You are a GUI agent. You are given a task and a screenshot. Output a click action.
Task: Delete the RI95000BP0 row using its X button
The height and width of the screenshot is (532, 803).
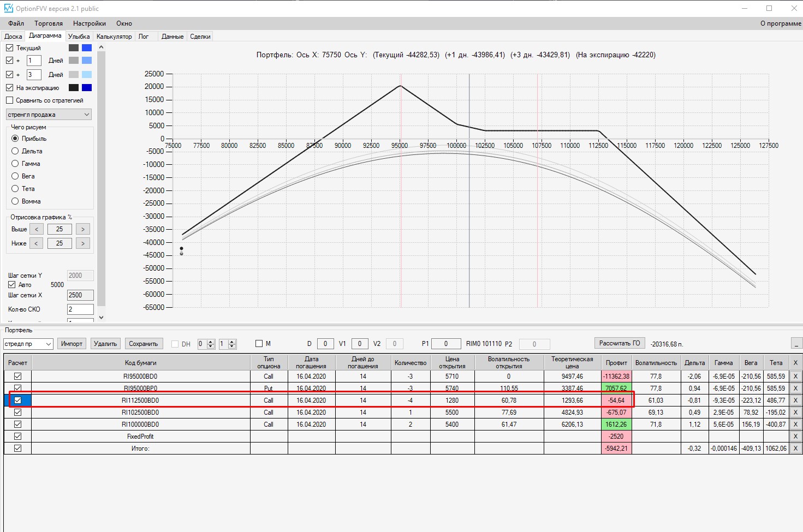coord(795,388)
